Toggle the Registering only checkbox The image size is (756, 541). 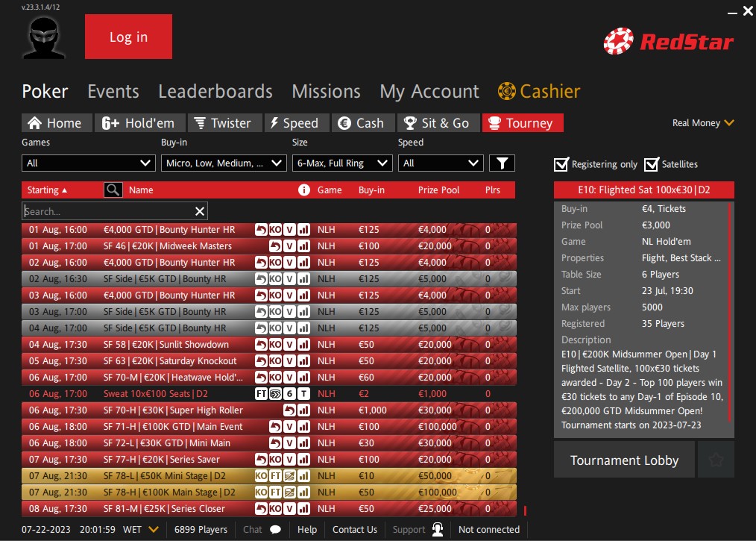coord(561,165)
